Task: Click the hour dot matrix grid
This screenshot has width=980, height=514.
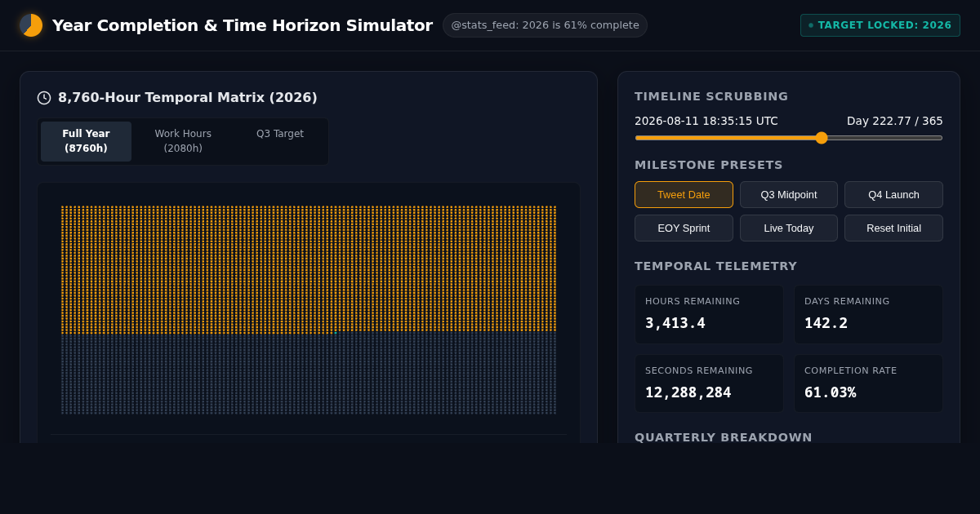Action: coord(309,310)
